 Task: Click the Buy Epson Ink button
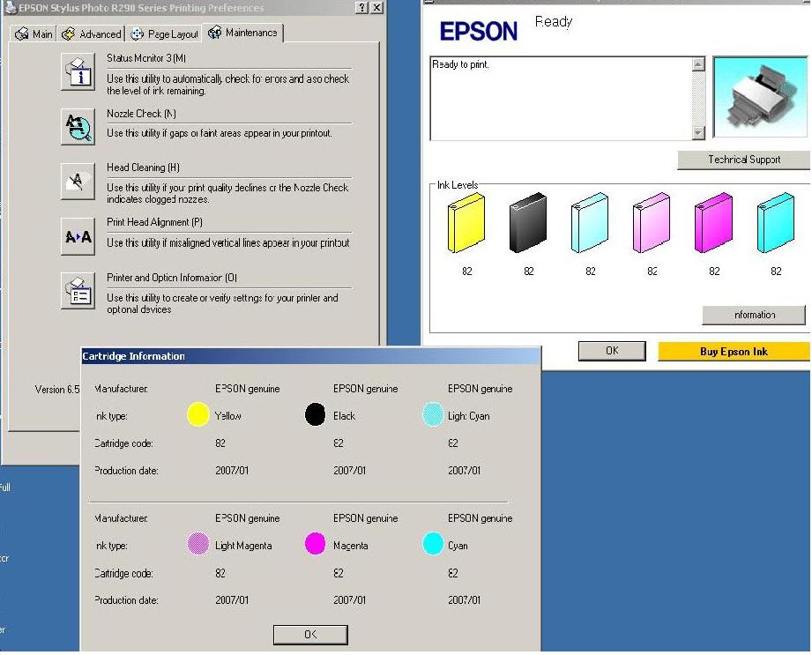point(734,352)
